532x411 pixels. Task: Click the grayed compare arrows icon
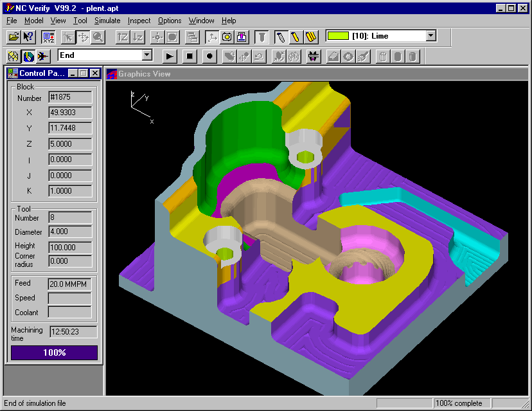coord(279,56)
